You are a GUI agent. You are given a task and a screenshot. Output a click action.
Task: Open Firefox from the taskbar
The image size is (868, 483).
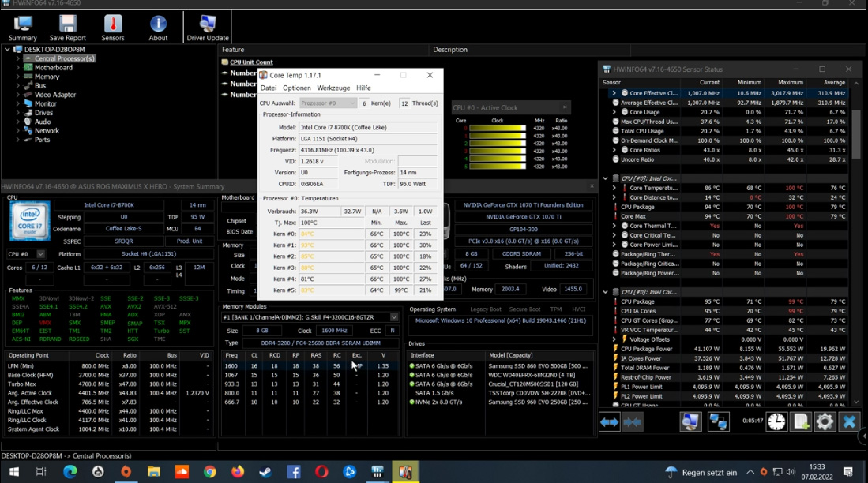(x=238, y=472)
